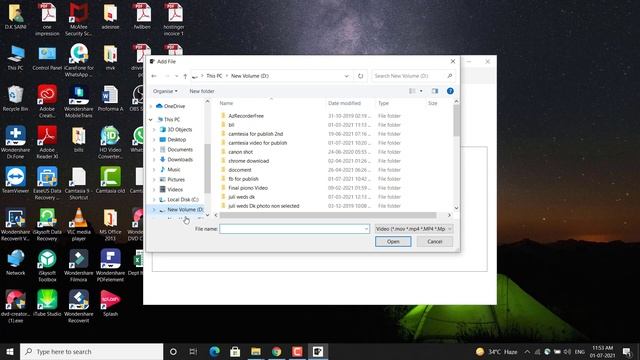
Task: Open recent locations dropdown beside Forward arrow
Action: (176, 76)
